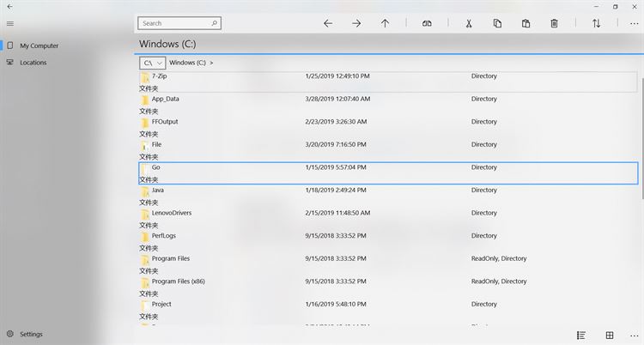Select the App_Data folder
This screenshot has height=345, width=644.
coord(388,105)
